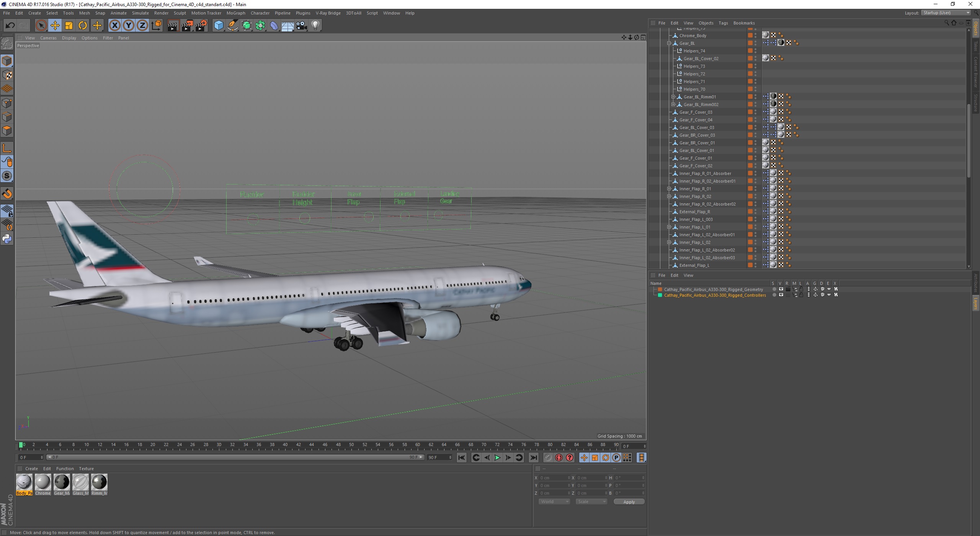Click the Undo arrow icon

click(x=10, y=26)
